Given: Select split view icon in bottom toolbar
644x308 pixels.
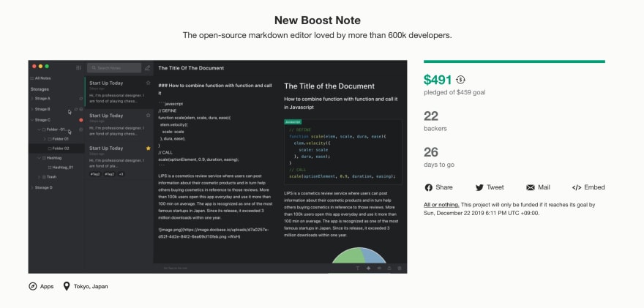Looking at the screenshot, I should click(368, 268).
